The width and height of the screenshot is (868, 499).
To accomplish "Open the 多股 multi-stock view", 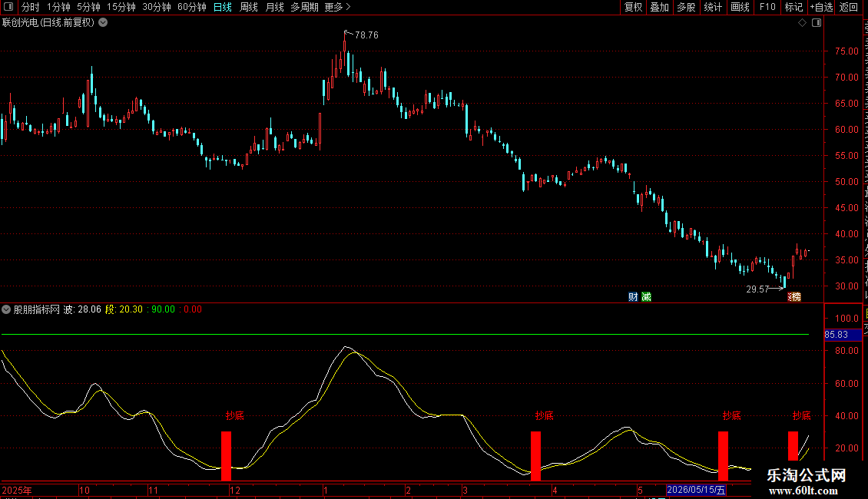I will [x=686, y=7].
